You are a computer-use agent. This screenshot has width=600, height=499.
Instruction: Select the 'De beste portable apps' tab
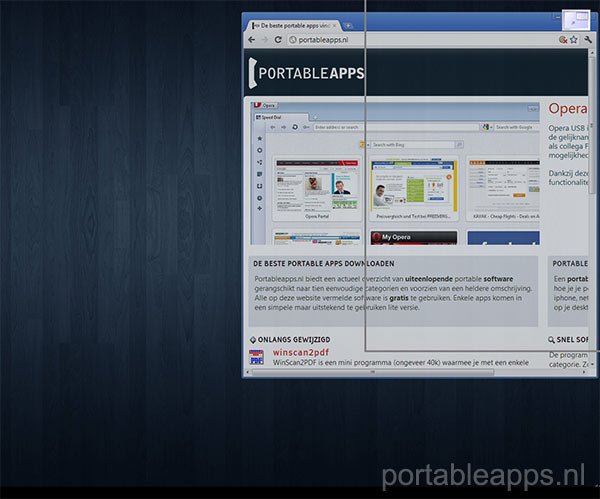pos(295,23)
